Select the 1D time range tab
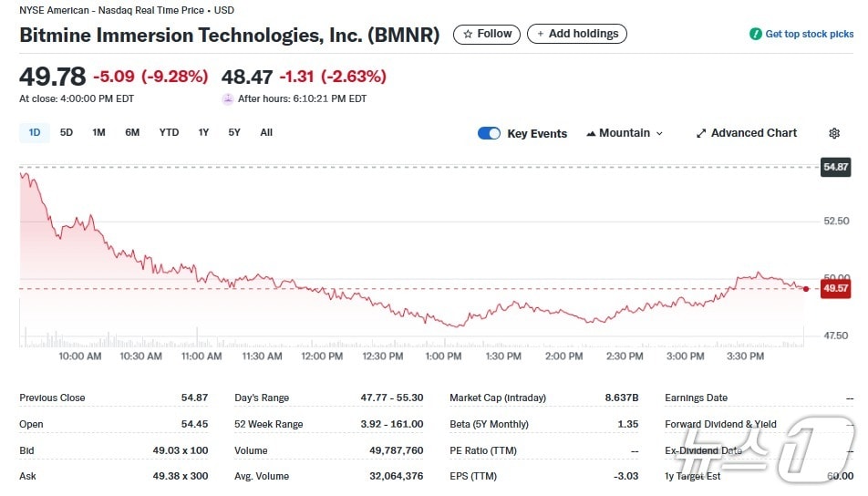The width and height of the screenshot is (868, 496). coord(35,132)
